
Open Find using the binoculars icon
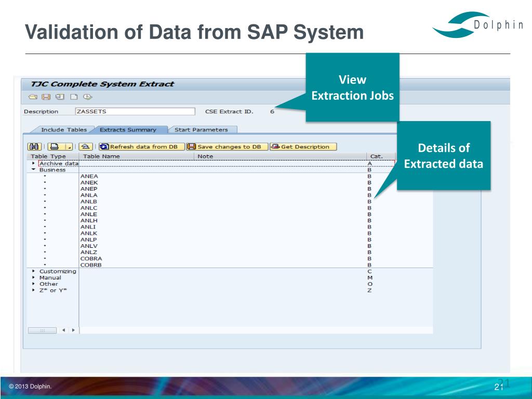34,147
